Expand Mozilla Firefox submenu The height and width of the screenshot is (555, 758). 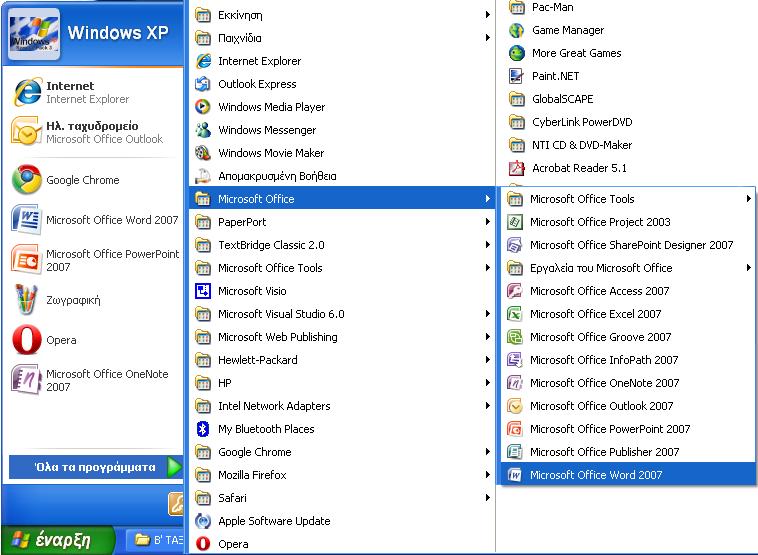click(343, 475)
